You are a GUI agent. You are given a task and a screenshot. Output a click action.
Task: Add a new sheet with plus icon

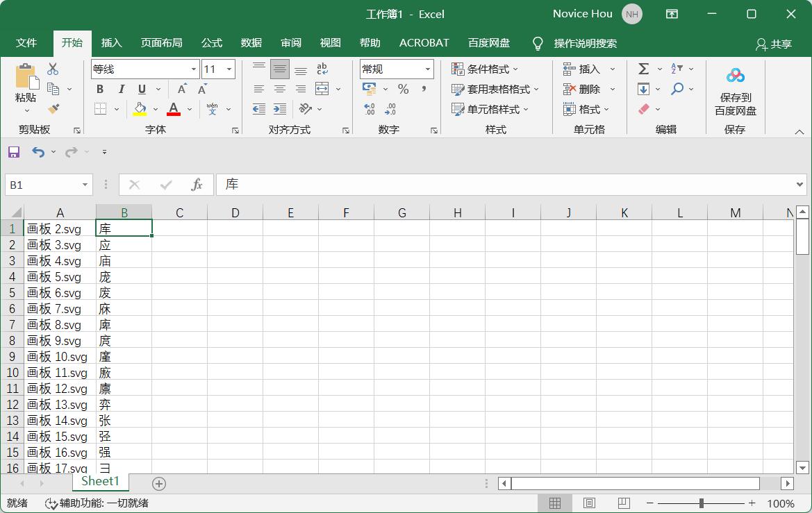click(x=159, y=483)
